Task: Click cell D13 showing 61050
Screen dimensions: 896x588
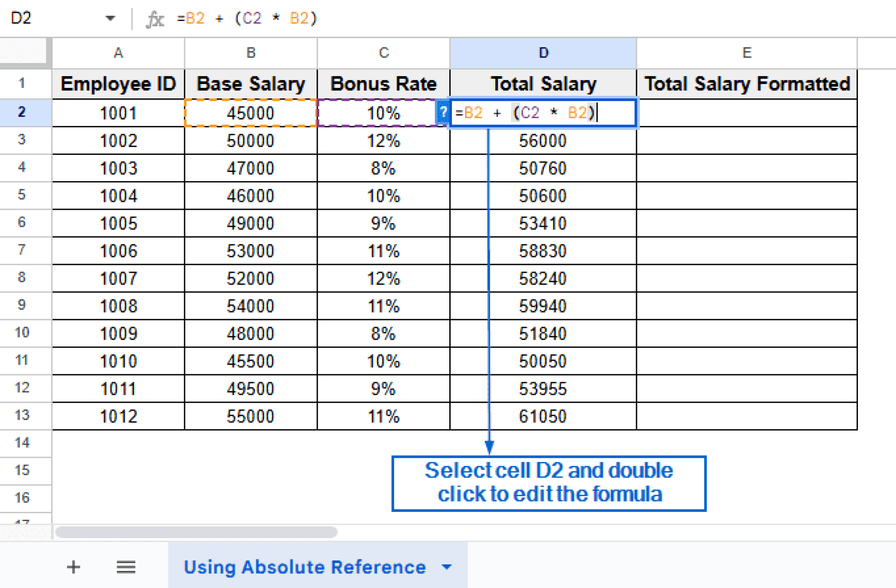Action: point(542,416)
